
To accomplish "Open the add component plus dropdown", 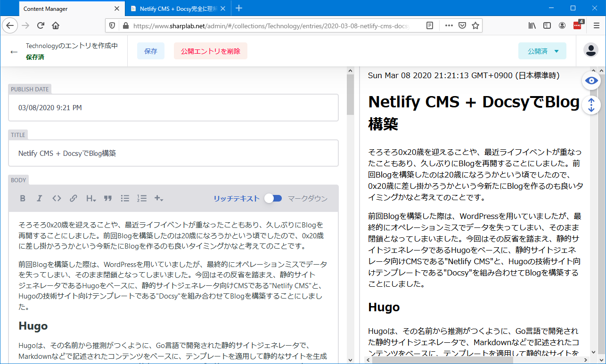I will pyautogui.click(x=159, y=198).
